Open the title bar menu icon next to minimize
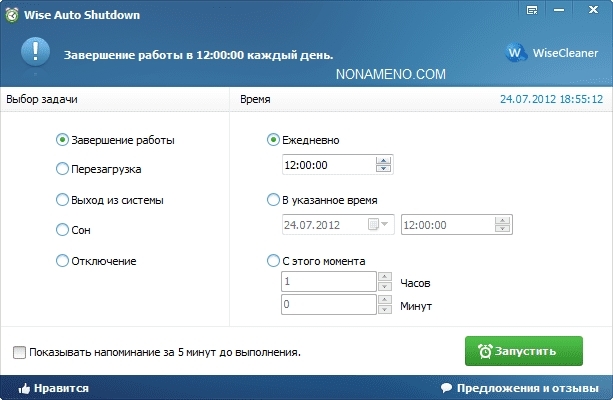Image resolution: width=613 pixels, height=400 pixels. [532, 10]
